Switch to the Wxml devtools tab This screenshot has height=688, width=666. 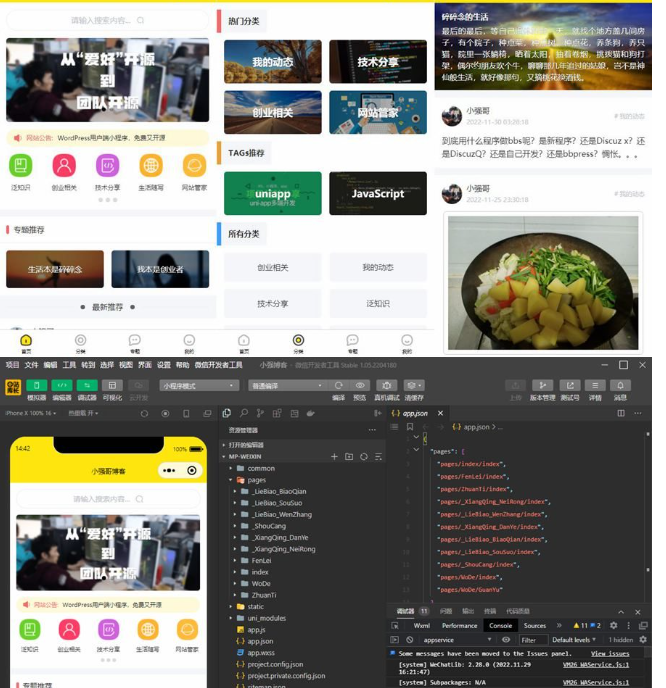[x=422, y=626]
